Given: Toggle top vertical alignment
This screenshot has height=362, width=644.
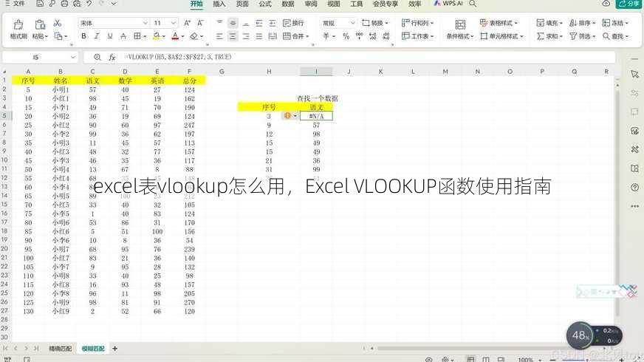Looking at the screenshot, I should coord(219,22).
